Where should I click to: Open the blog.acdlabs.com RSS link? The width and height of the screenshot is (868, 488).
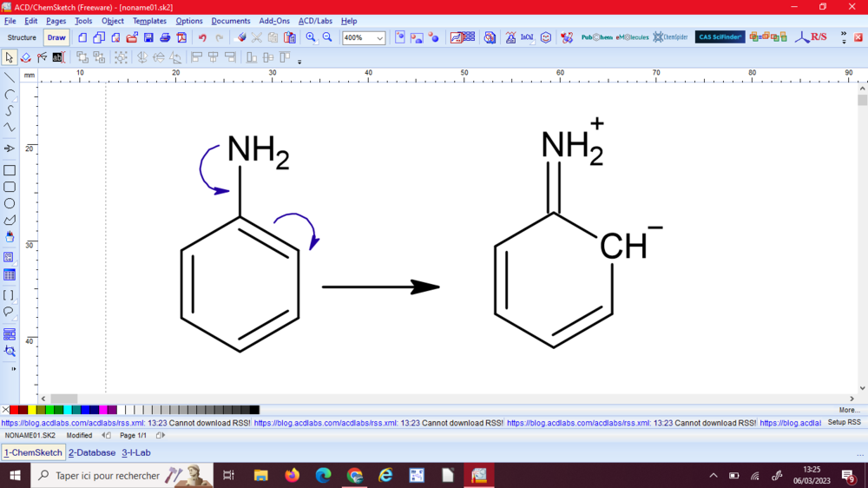(74, 423)
